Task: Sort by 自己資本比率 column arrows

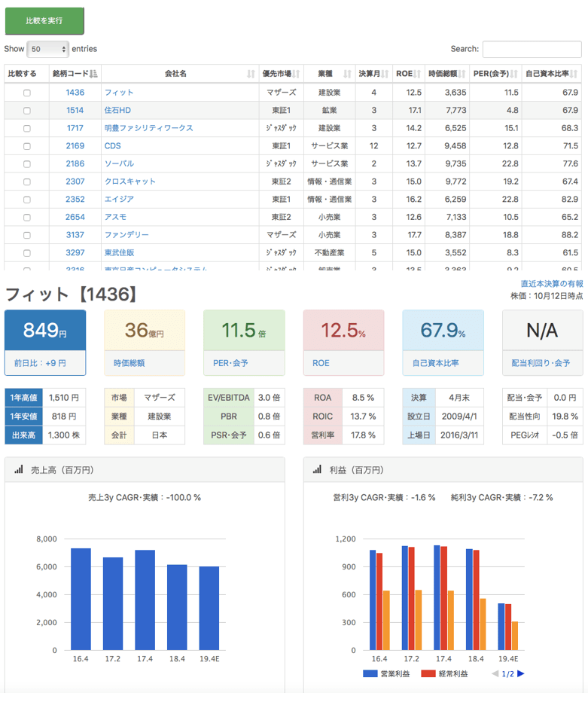Action: tap(575, 74)
